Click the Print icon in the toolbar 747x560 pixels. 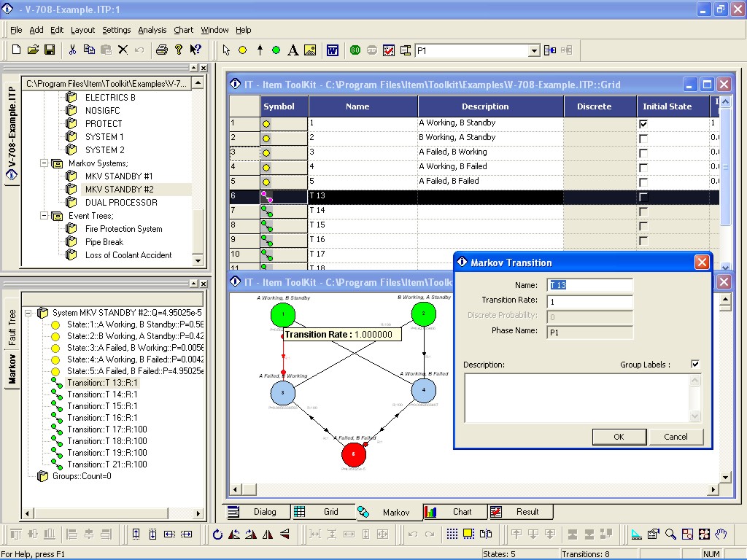click(161, 50)
